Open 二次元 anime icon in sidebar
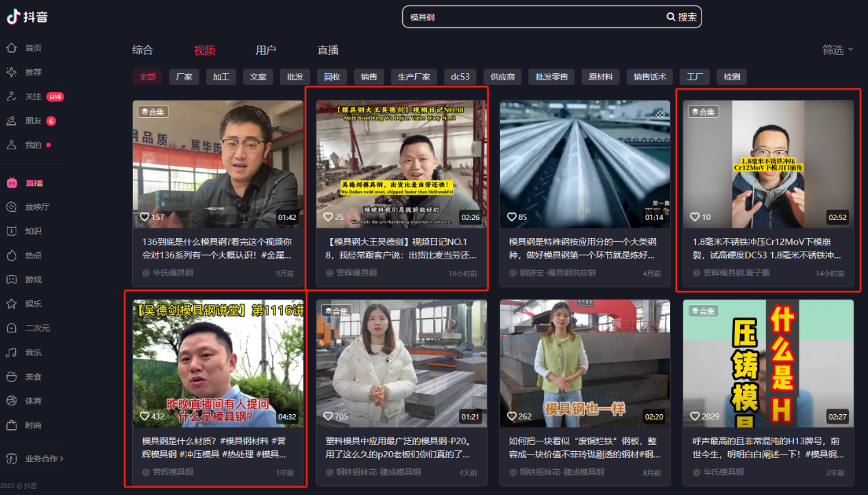 (12, 328)
